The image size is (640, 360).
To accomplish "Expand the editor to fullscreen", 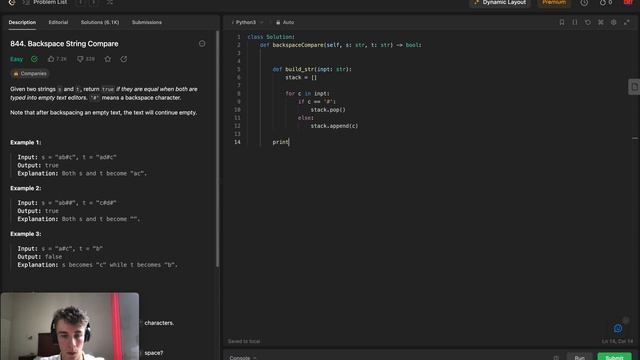I will (x=627, y=22).
